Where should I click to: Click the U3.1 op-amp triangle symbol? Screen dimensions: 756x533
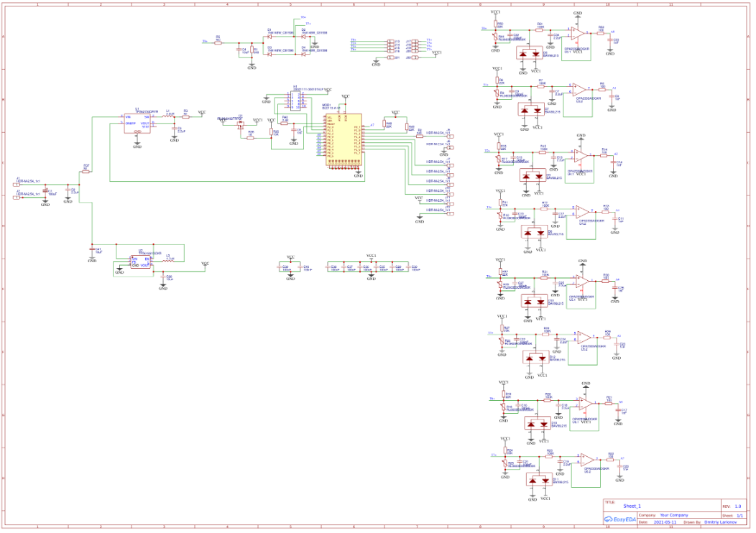pos(578,32)
